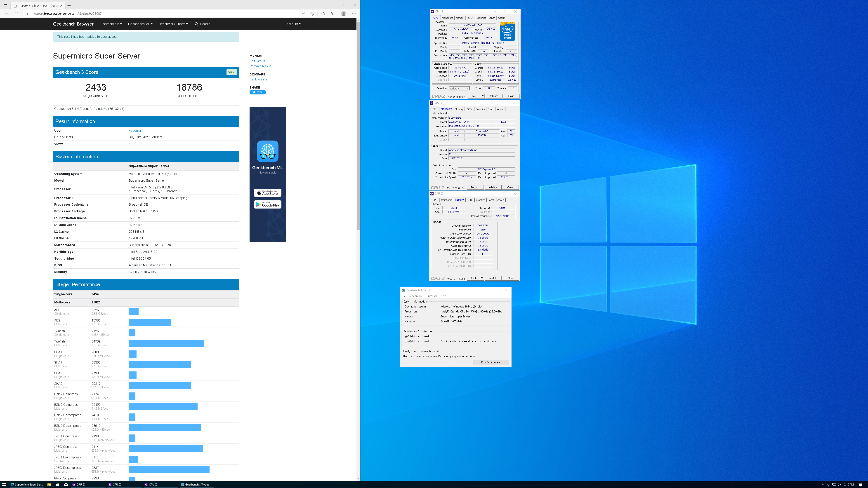The height and width of the screenshot is (488, 868).
Task: Select 64-bit benchmarks radio button
Action: pos(406,342)
